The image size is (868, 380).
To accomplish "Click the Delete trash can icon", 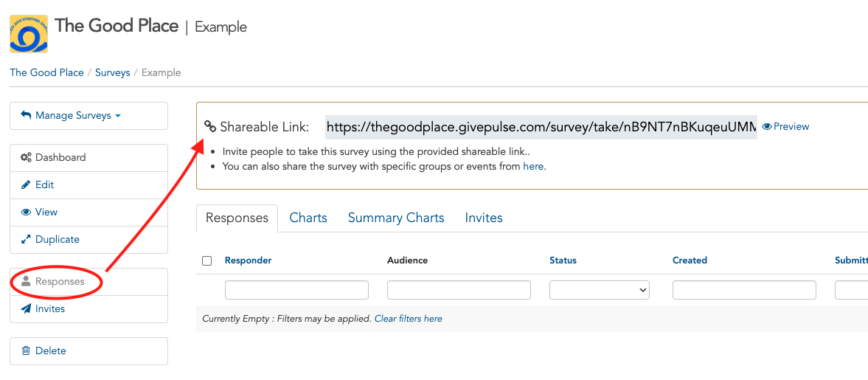I will pos(26,350).
